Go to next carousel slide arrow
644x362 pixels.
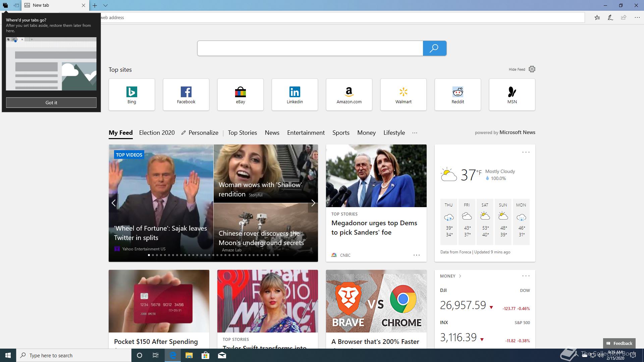click(x=313, y=203)
